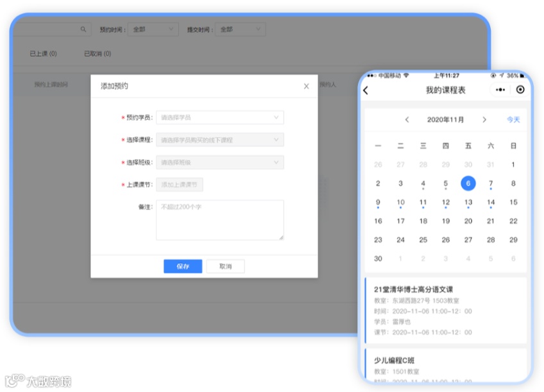544x392 pixels.
Task: Select November 25 in the calendar
Action: click(423, 240)
